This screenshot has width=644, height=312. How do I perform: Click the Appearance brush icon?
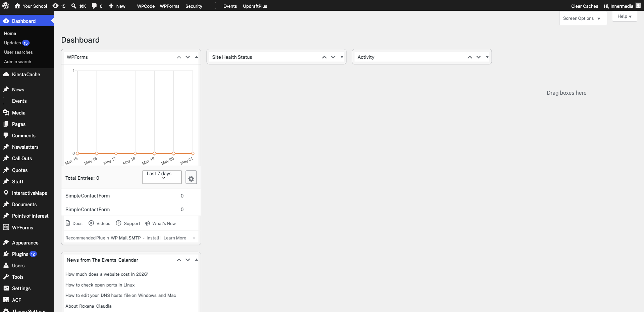click(6, 242)
